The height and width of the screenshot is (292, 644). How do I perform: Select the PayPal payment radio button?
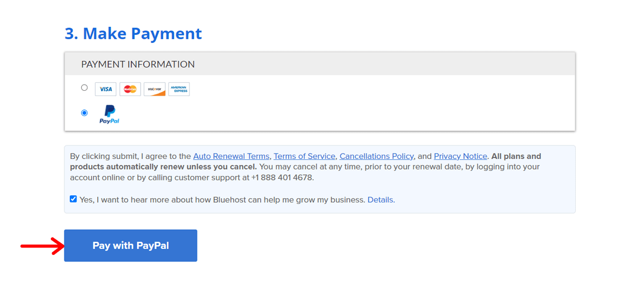84,113
